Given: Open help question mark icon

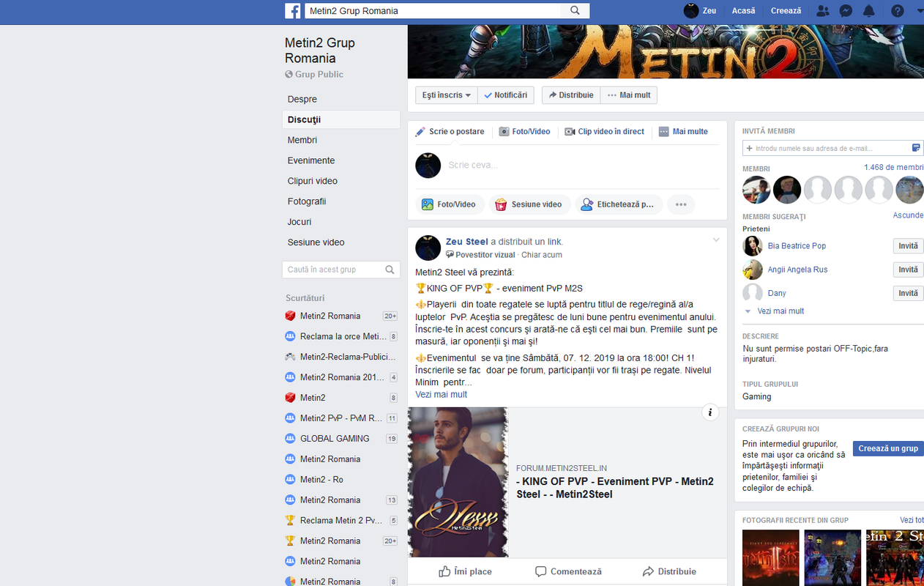Looking at the screenshot, I should click(898, 11).
